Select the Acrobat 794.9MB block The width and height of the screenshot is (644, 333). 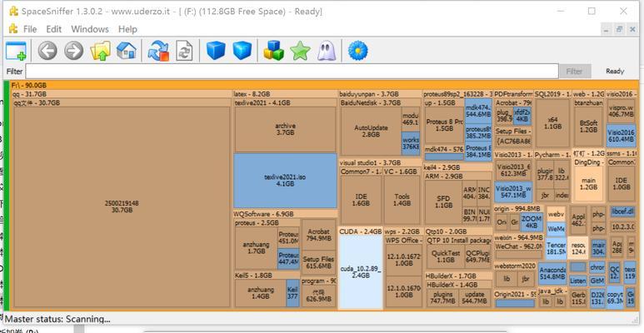click(x=318, y=235)
